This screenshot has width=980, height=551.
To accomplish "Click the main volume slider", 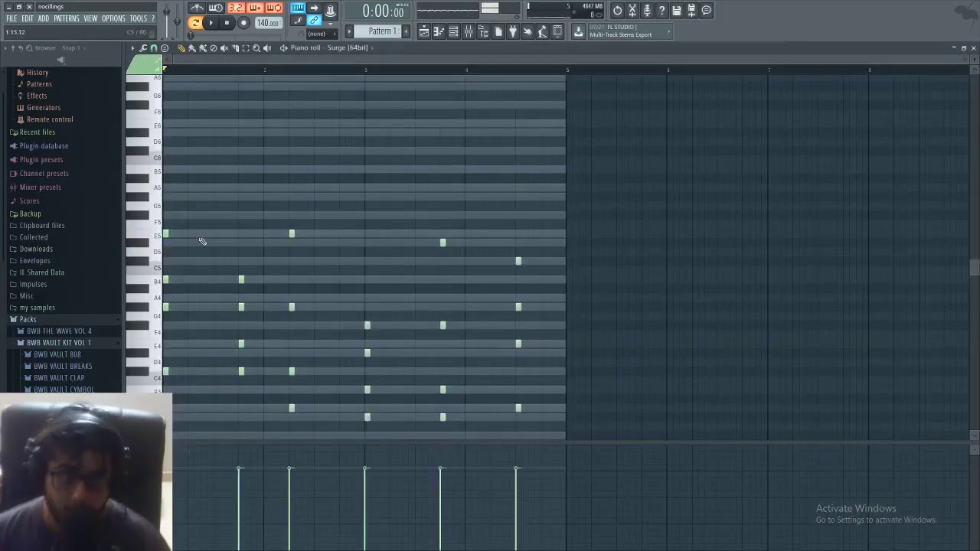I will point(165,13).
